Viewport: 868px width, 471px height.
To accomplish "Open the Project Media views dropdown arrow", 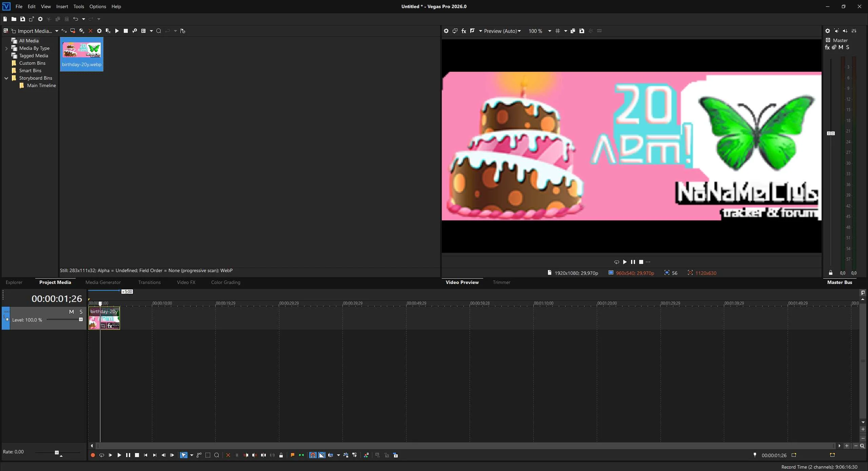I will click(151, 31).
